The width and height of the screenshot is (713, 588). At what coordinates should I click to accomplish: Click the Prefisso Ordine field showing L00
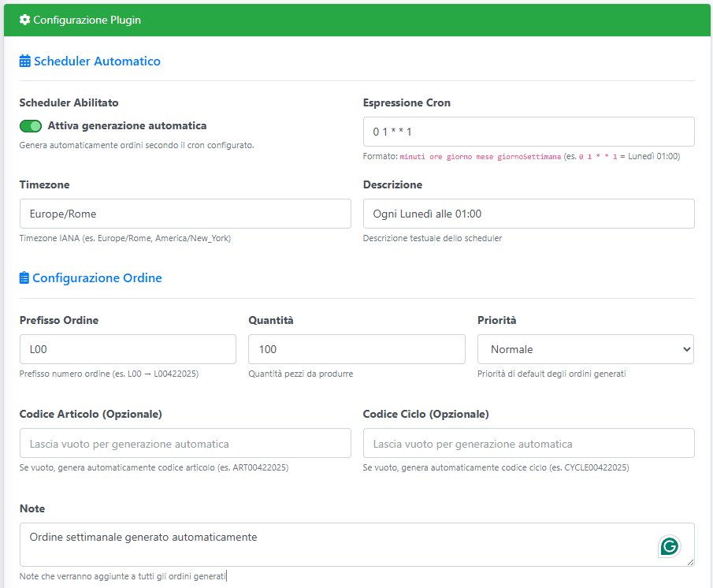point(128,348)
